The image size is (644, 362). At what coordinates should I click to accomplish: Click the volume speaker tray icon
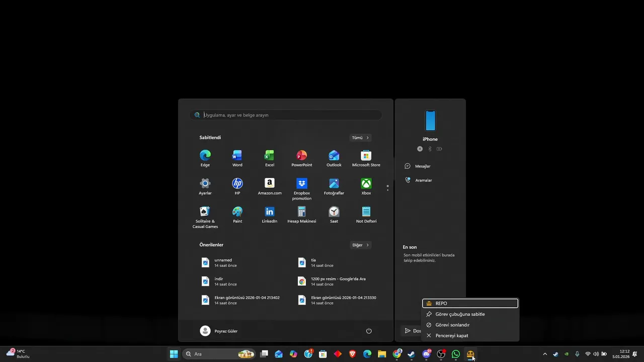(596, 354)
